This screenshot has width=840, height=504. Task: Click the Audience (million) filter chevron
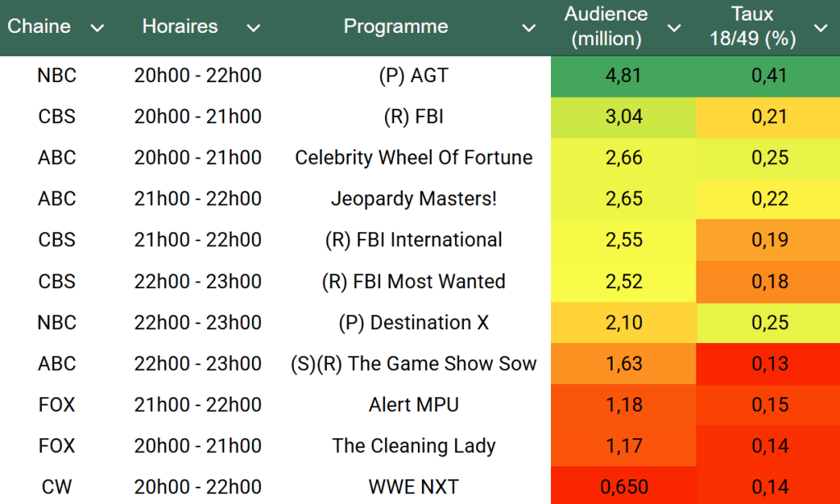click(x=673, y=28)
